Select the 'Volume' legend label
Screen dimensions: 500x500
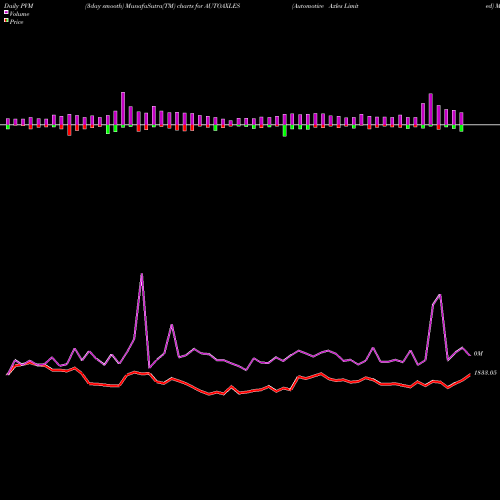coord(19,14)
